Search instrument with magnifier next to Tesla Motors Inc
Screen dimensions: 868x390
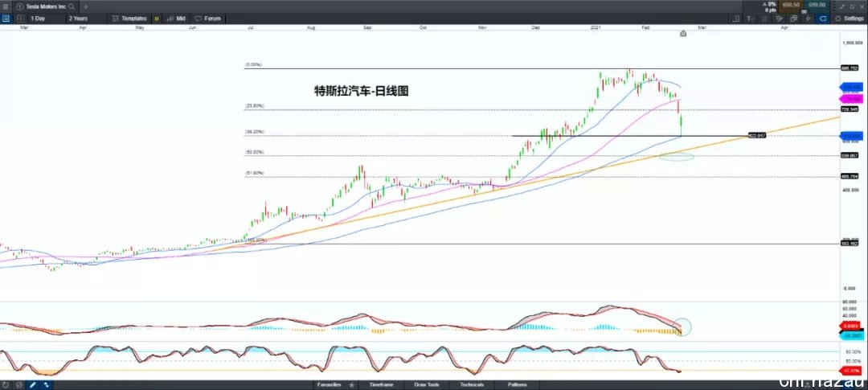(x=71, y=6)
